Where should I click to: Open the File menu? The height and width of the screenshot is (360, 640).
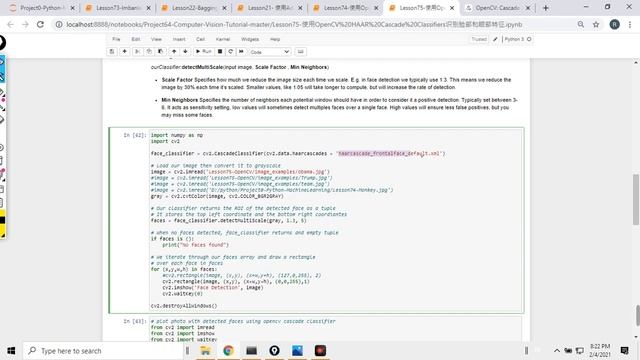click(x=116, y=39)
